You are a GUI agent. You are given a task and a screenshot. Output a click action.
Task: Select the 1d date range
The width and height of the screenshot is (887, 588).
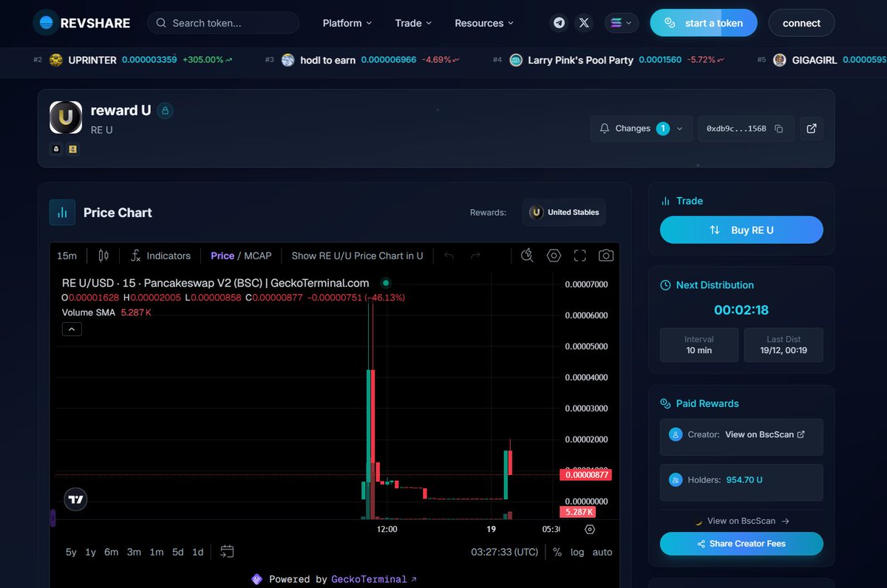click(x=198, y=552)
